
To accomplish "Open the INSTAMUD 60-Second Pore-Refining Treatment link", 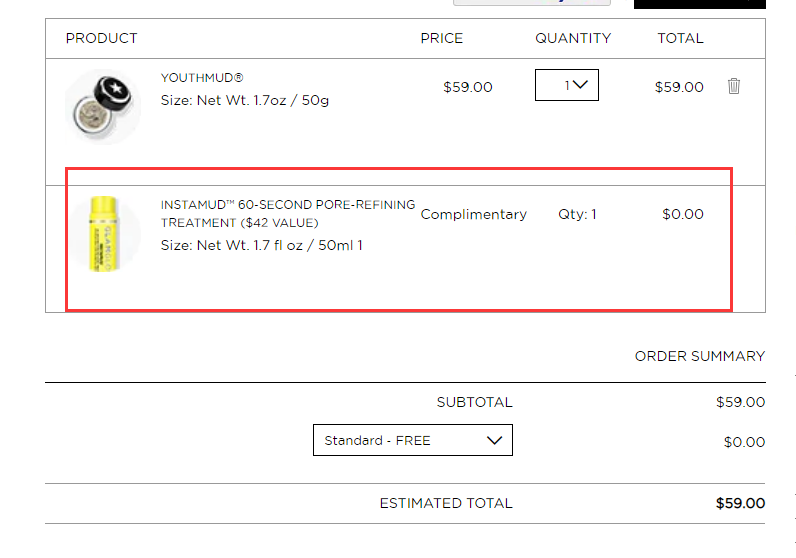I will (288, 214).
